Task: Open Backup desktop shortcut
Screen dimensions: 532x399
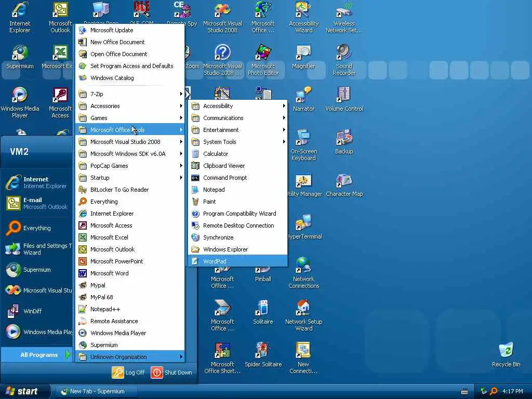Action: 344,142
